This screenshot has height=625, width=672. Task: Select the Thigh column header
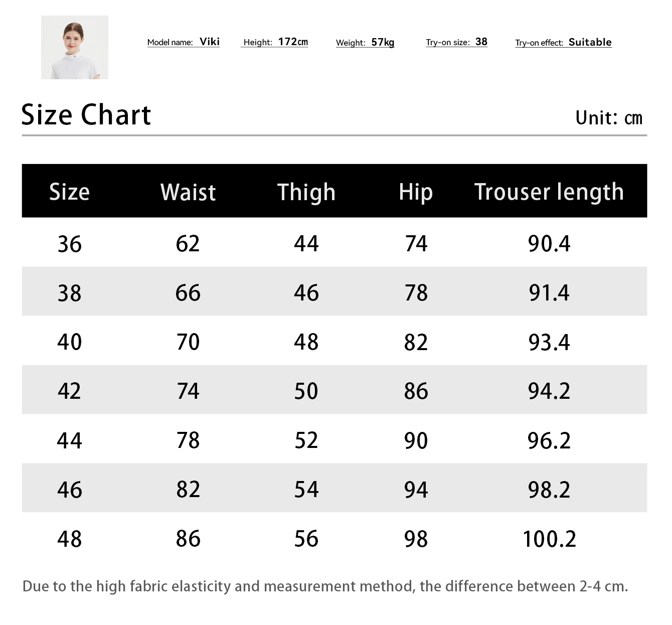click(306, 192)
